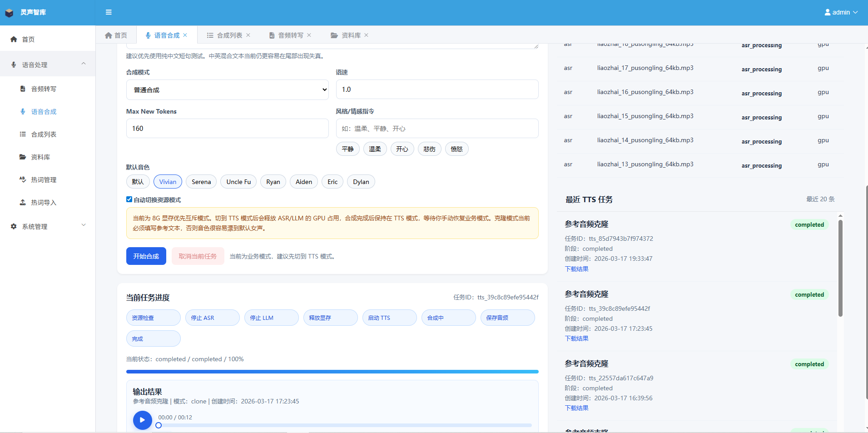Click the 热词导入 upload icon
Viewport: 868px width, 433px height.
point(22,202)
